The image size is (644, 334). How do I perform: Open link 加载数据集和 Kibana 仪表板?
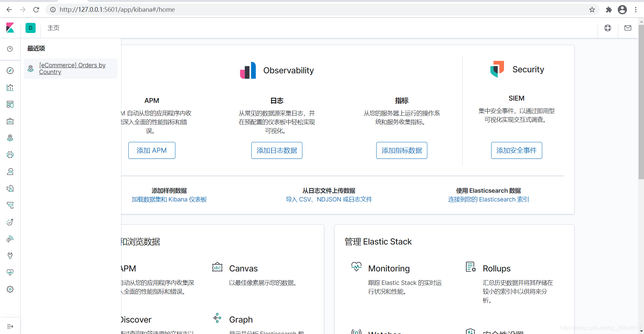[169, 199]
